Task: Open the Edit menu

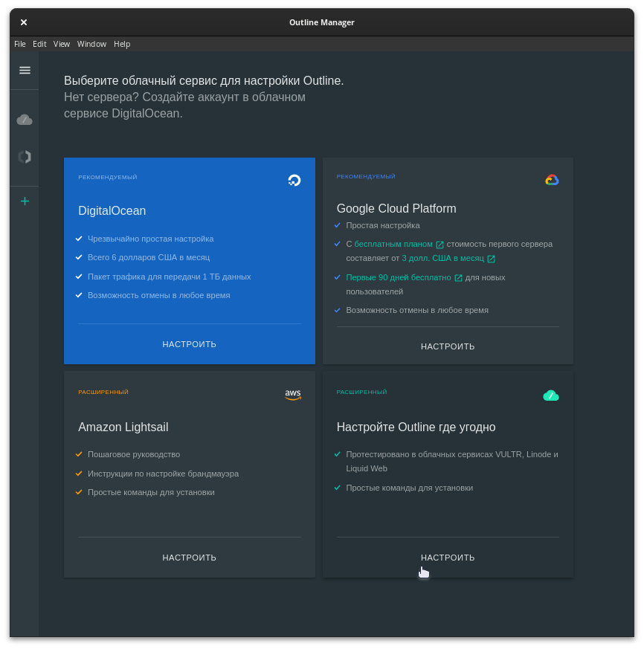Action: coord(39,44)
